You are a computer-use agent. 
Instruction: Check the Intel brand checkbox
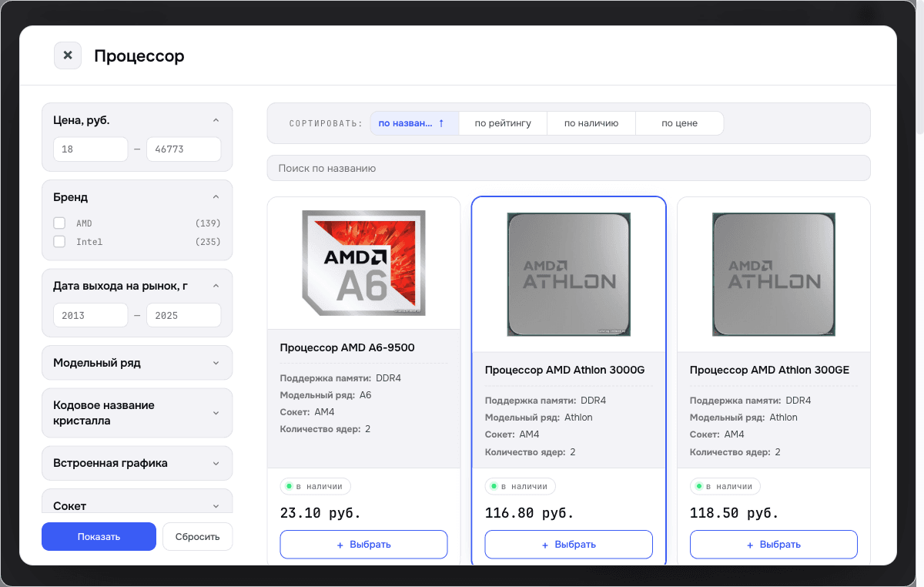click(59, 242)
